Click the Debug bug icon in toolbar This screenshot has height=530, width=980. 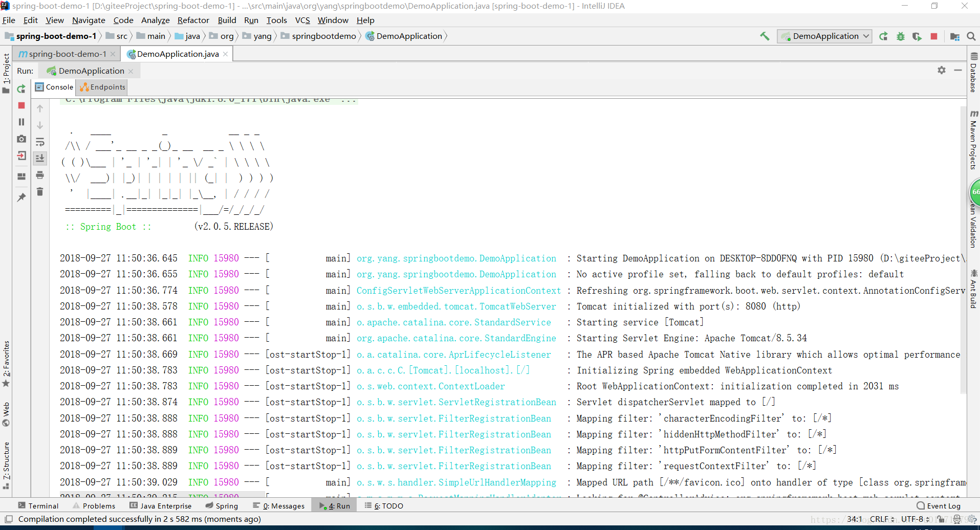pyautogui.click(x=901, y=36)
